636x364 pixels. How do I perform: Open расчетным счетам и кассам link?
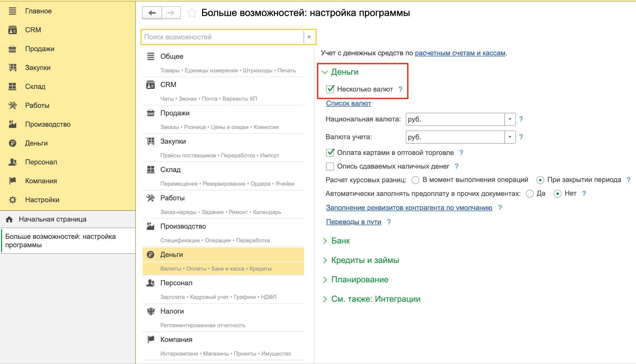(x=460, y=53)
